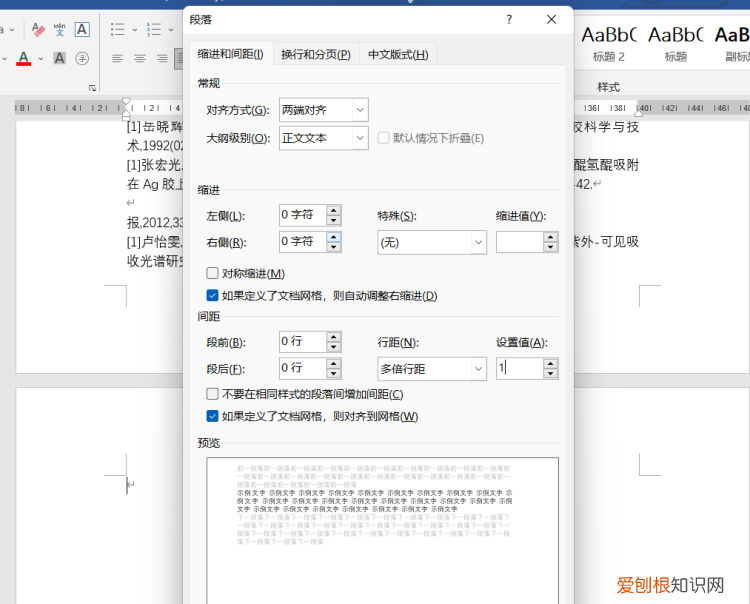Toggle the 默认情况下折叠 checkbox

(x=383, y=138)
